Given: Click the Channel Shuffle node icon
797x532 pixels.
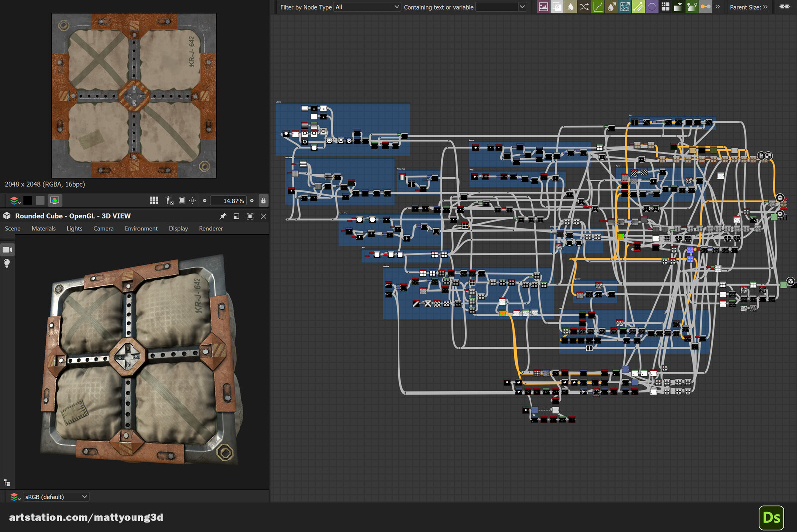Looking at the screenshot, I should [584, 7].
